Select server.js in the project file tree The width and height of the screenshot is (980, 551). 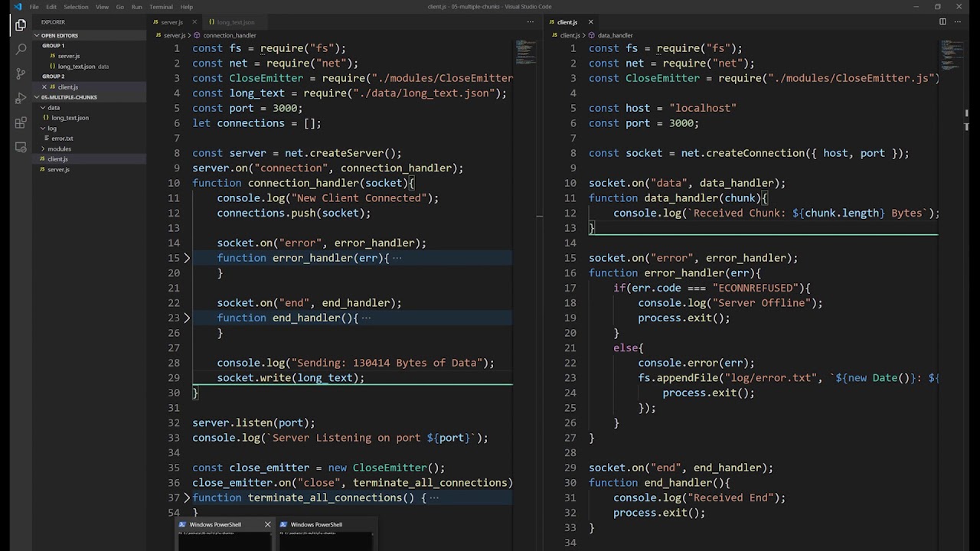point(58,170)
